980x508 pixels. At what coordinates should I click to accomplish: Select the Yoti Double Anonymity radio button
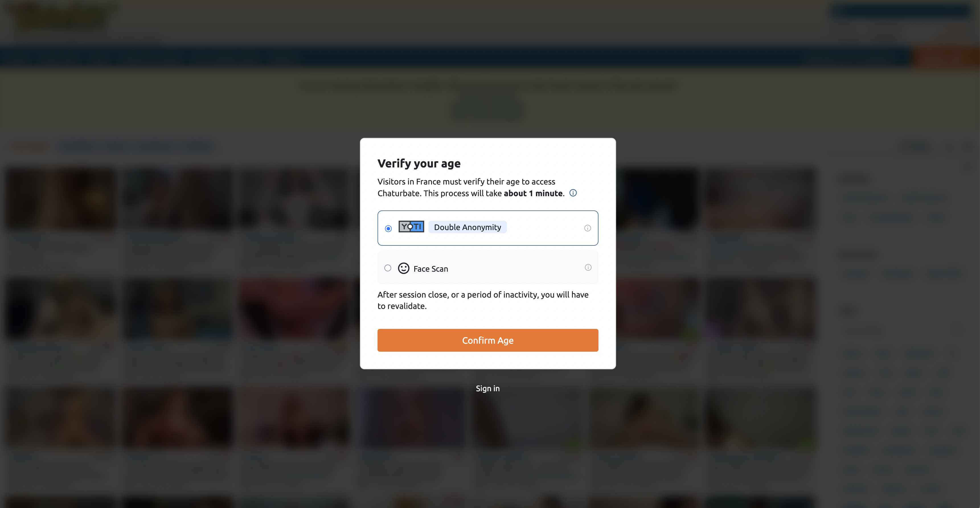click(x=388, y=228)
